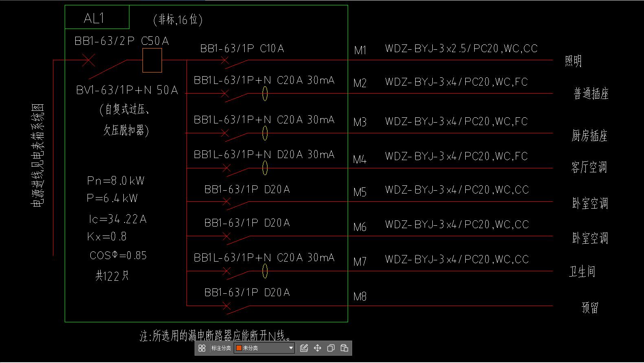
Task: Click the copy icon in the annotation toolbar
Action: (331, 348)
